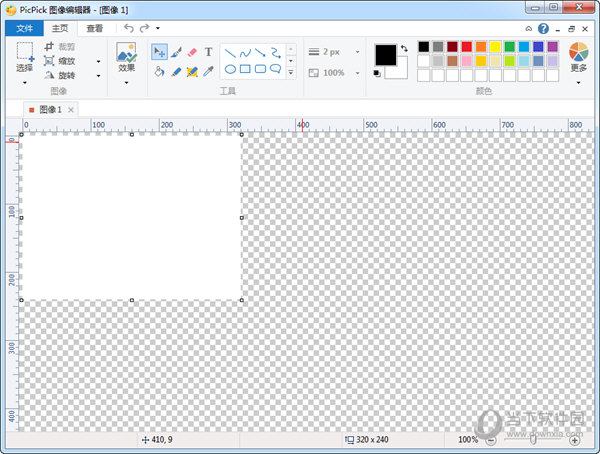This screenshot has height=454, width=600.
Task: Click the 旋转 (Rotate) button
Action: [60, 75]
